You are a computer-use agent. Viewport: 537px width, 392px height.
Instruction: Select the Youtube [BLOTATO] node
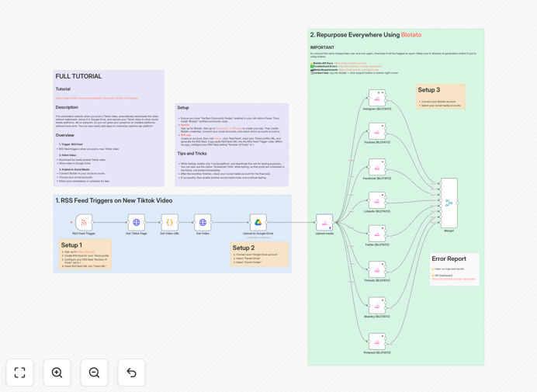coord(377,131)
